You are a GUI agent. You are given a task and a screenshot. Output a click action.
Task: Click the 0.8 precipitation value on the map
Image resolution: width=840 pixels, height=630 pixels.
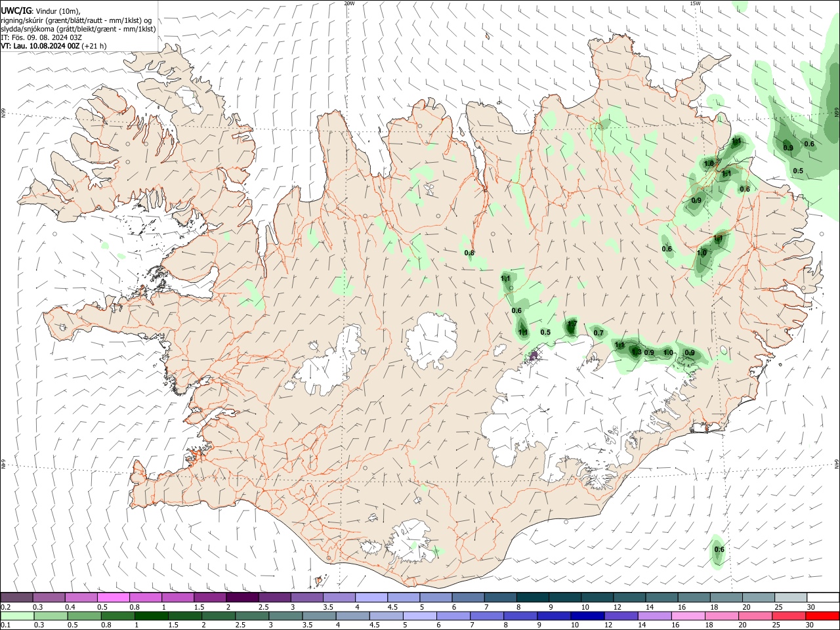[469, 253]
